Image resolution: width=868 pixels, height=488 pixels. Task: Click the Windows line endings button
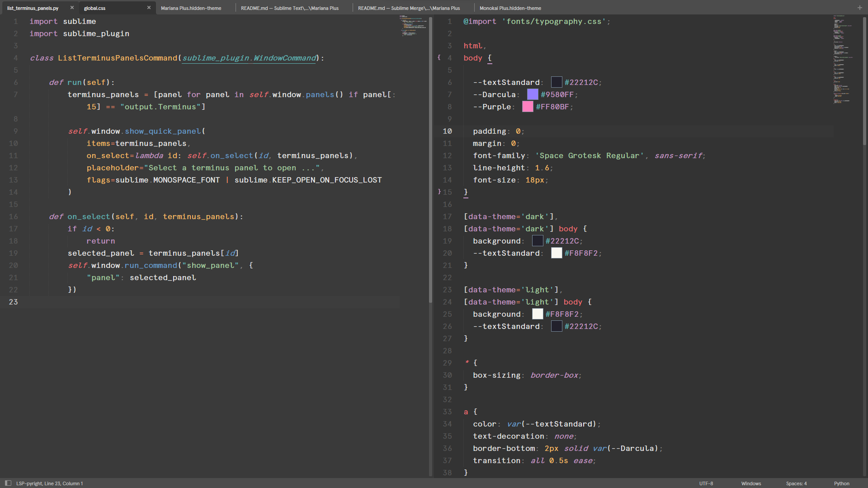(x=751, y=483)
